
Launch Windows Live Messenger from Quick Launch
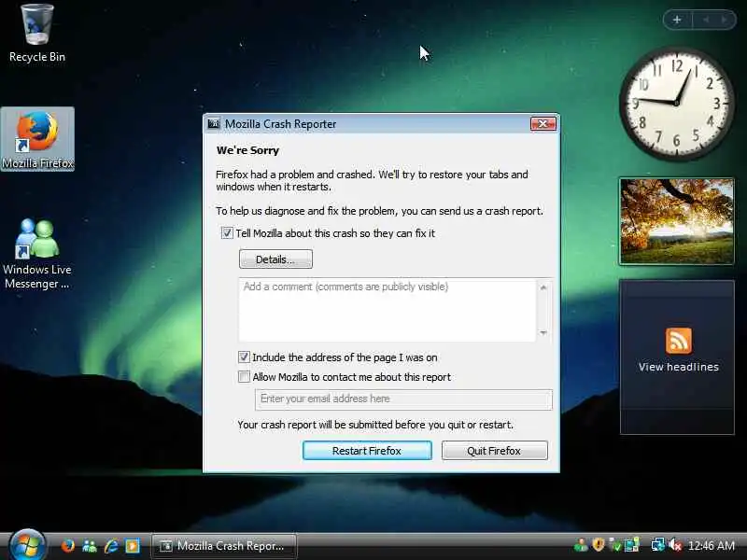coord(89,545)
